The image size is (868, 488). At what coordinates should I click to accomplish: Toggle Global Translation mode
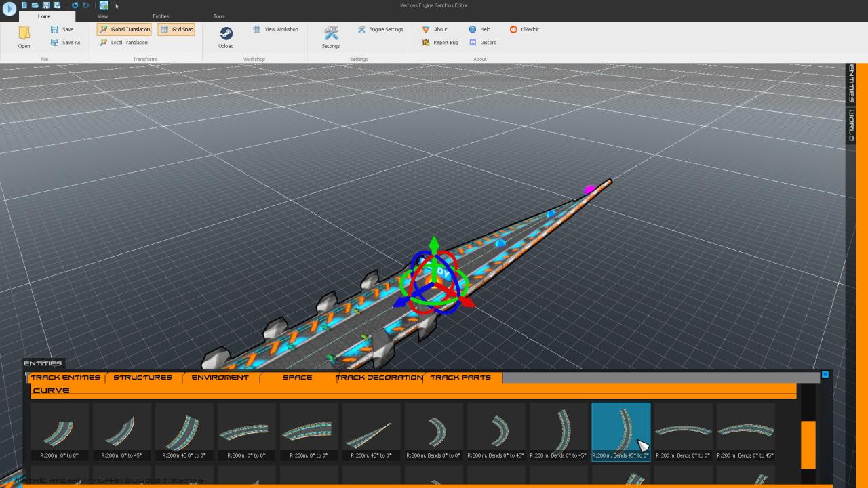point(124,29)
